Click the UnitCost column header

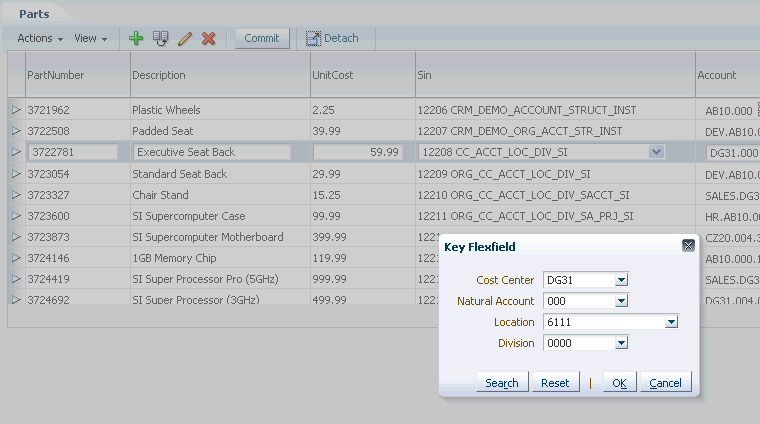click(x=363, y=75)
